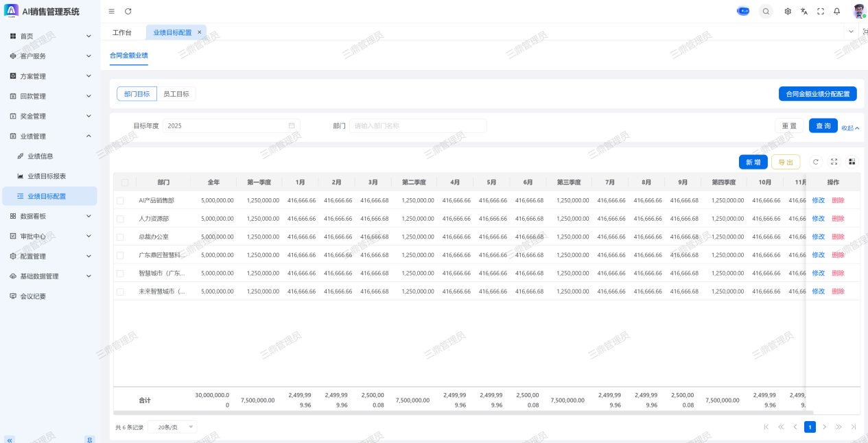868x443 pixels.
Task: Check the AI产品销售部 row checkbox
Action: pyautogui.click(x=120, y=201)
